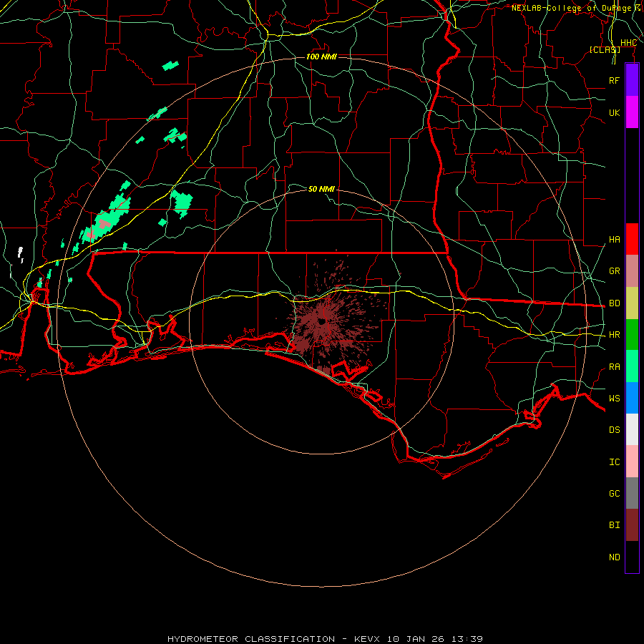Image resolution: width=644 pixels, height=644 pixels.
Task: Click the RF purple legend swatch
Action: (632, 80)
